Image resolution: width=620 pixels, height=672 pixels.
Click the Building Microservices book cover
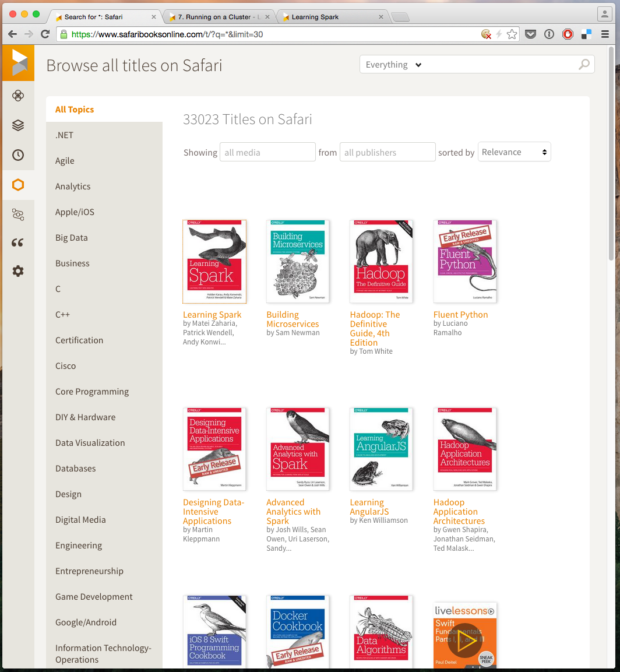(298, 262)
